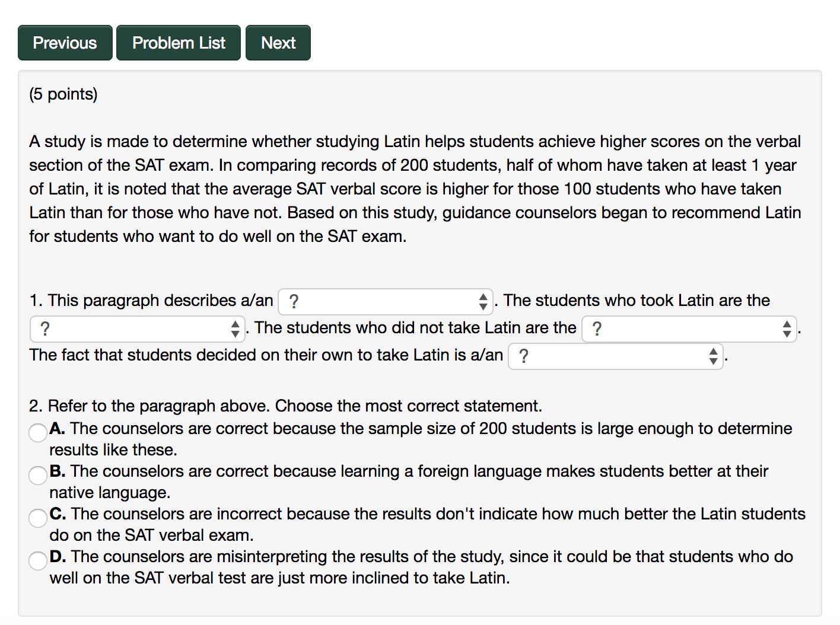Click the '(5 points)' label text

(63, 94)
